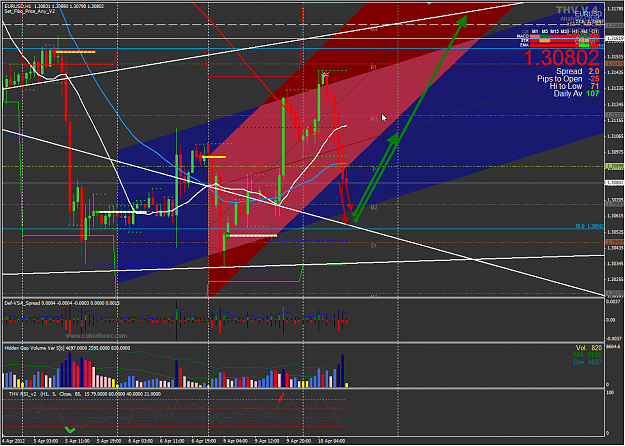This screenshot has width=625, height=446.
Task: Click the orange STR signal cell under M5
Action: tap(545, 41)
